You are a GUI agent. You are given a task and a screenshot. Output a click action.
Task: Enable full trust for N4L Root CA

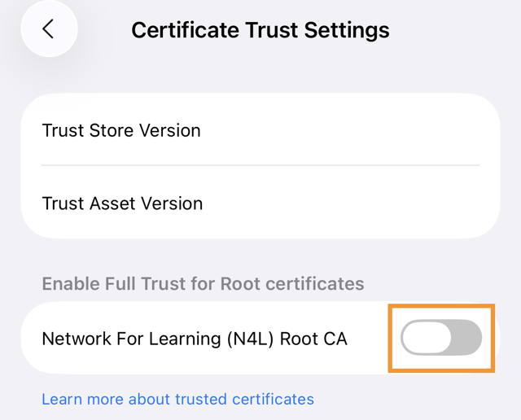coord(441,338)
